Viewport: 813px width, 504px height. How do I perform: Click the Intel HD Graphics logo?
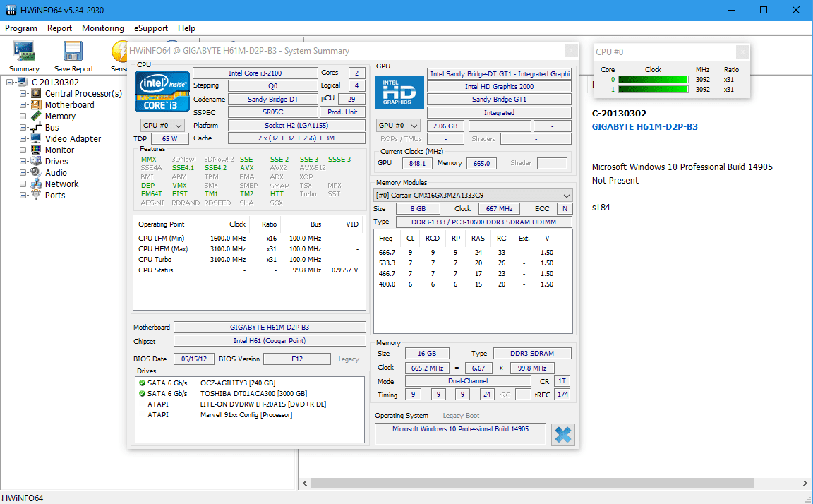tap(399, 92)
